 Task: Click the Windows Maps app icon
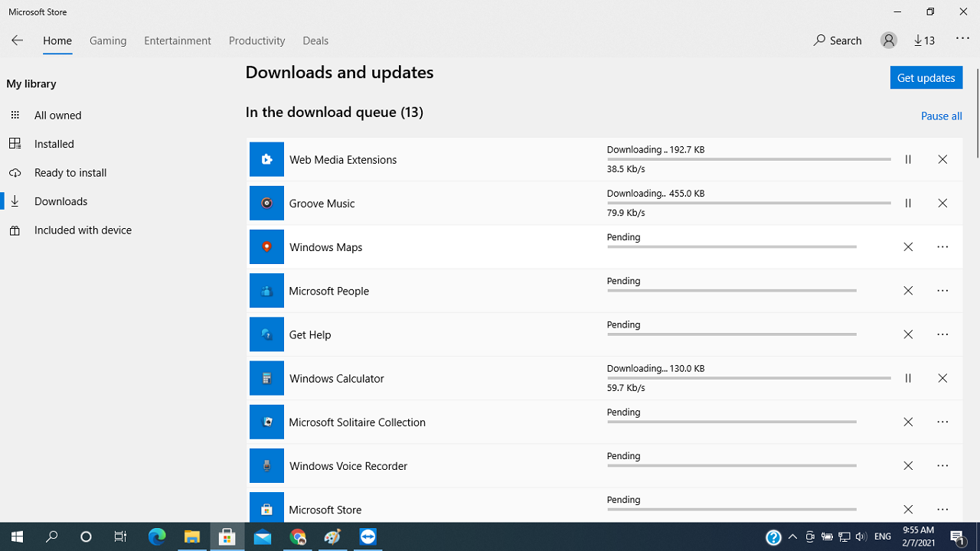266,246
